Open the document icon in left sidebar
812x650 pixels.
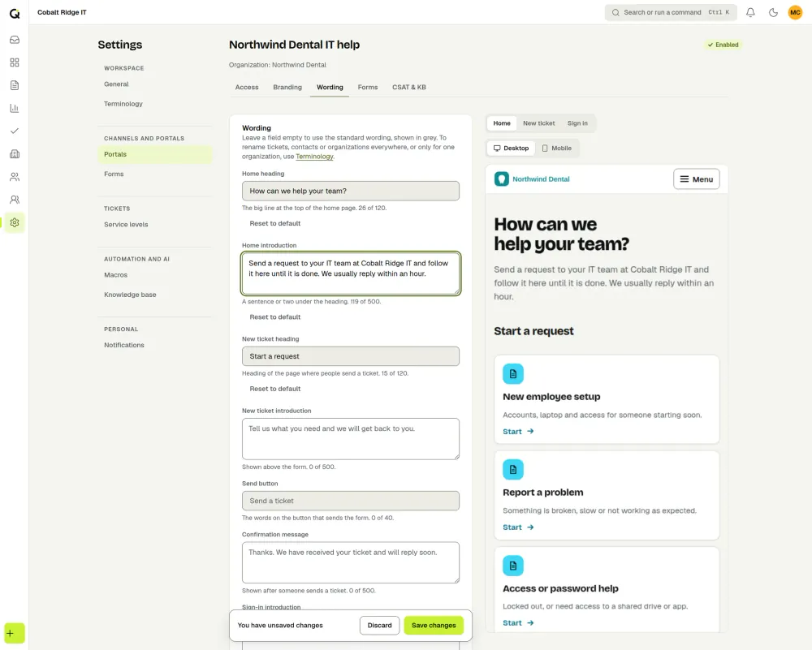(15, 85)
